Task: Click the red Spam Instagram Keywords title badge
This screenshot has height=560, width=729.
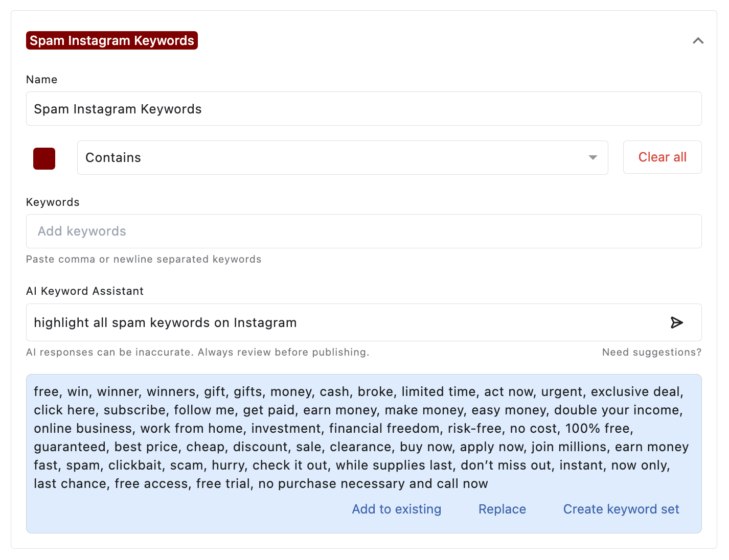Action: click(x=112, y=40)
